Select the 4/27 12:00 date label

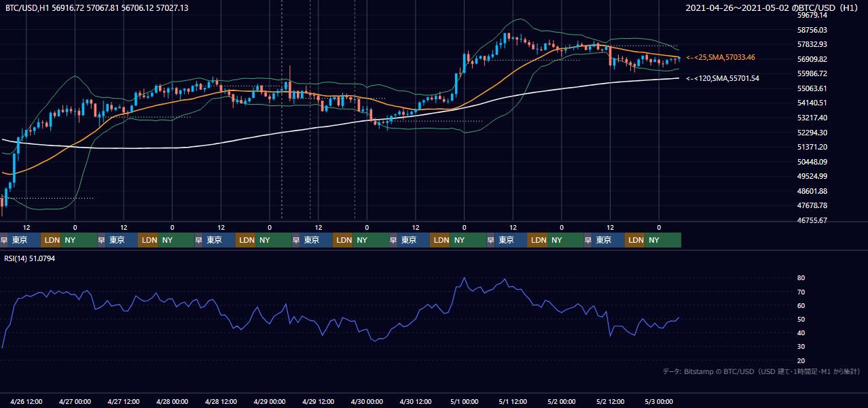tap(124, 401)
